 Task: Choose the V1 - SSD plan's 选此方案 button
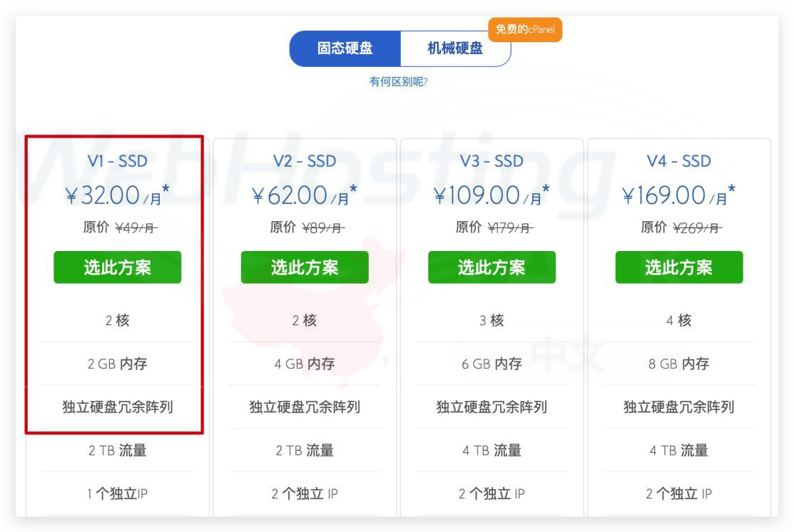(x=118, y=267)
